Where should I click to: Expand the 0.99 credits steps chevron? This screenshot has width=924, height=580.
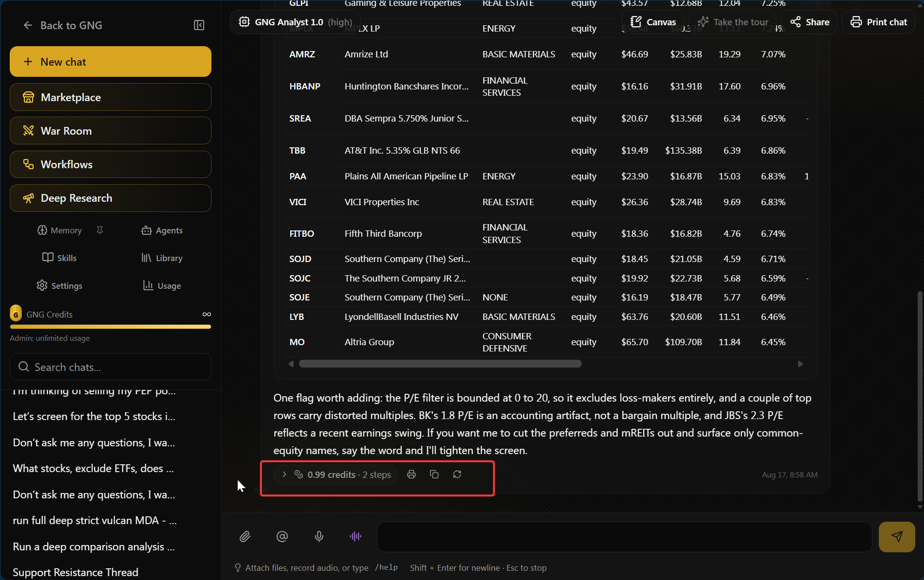click(284, 475)
